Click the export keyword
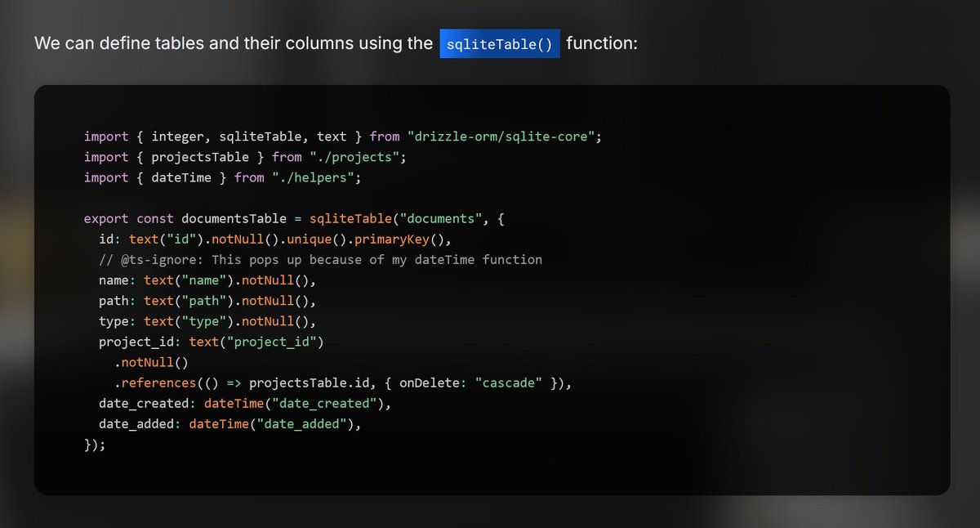980x528 pixels. [106, 219]
